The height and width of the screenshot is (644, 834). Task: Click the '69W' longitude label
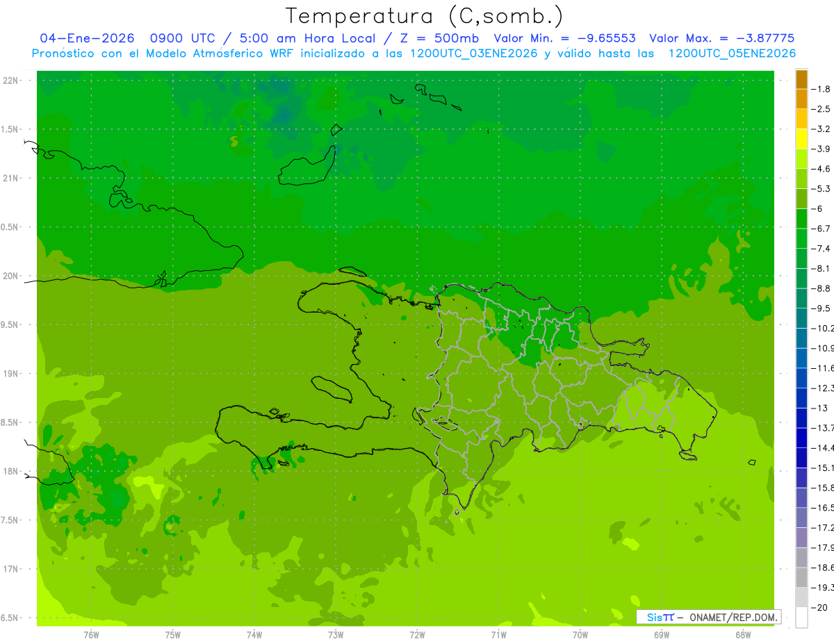coord(662,634)
